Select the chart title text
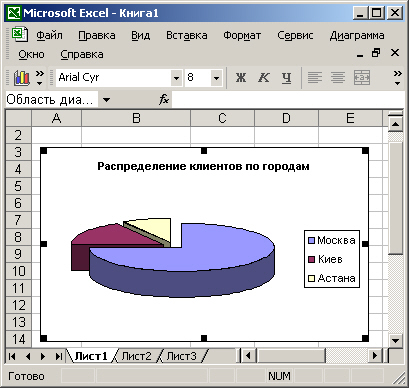This screenshot has width=409, height=388. pos(203,166)
